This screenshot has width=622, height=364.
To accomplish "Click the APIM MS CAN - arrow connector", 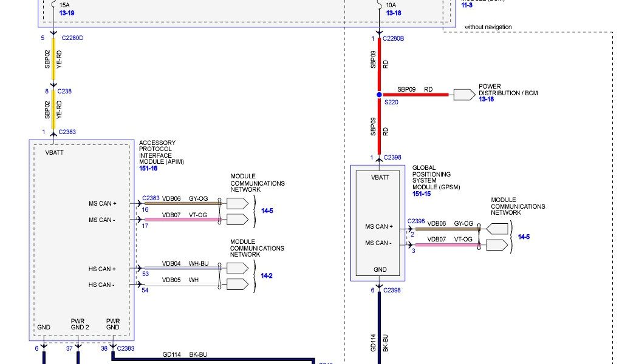I will click(x=238, y=219).
